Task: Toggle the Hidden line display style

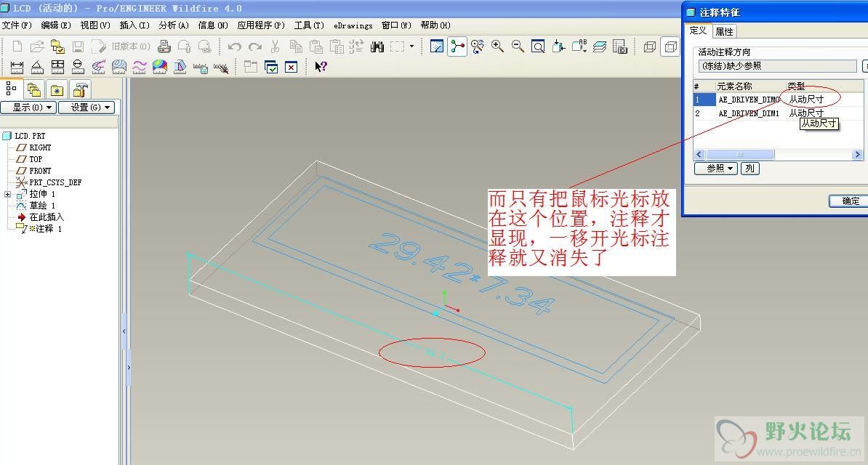Action: click(670, 46)
